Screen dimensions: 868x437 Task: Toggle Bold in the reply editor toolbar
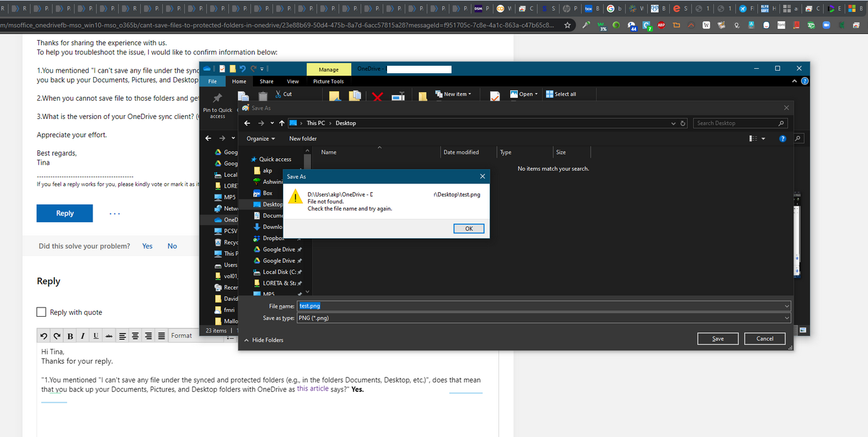click(x=70, y=336)
